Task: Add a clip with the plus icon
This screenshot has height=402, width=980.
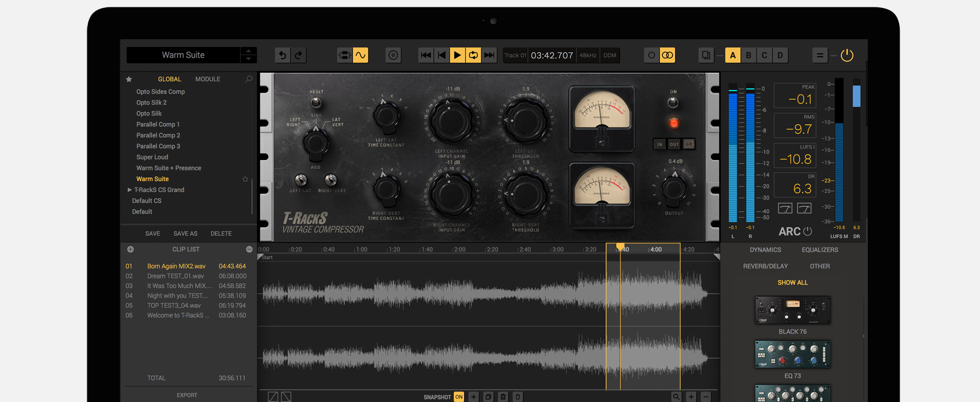Action: coord(130,250)
